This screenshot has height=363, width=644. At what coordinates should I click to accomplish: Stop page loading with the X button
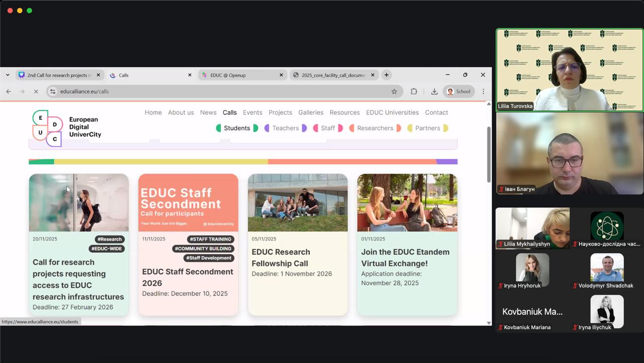[x=36, y=91]
